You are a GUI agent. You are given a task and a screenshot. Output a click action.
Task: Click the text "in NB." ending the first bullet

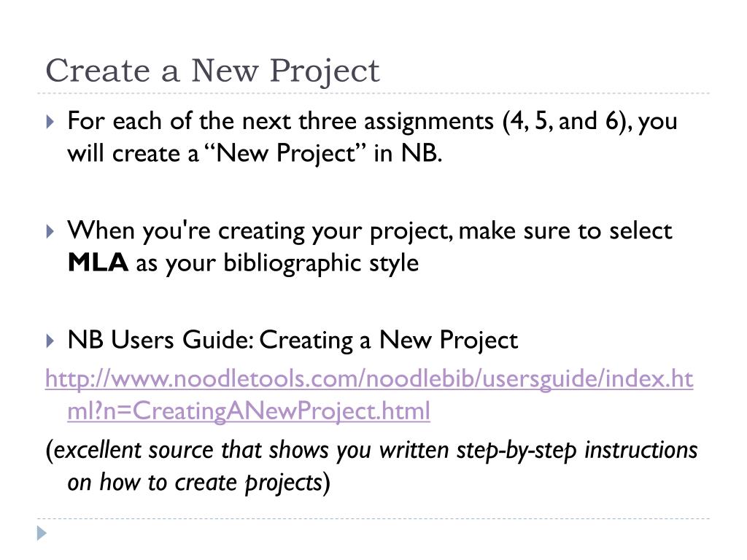pyautogui.click(x=408, y=153)
